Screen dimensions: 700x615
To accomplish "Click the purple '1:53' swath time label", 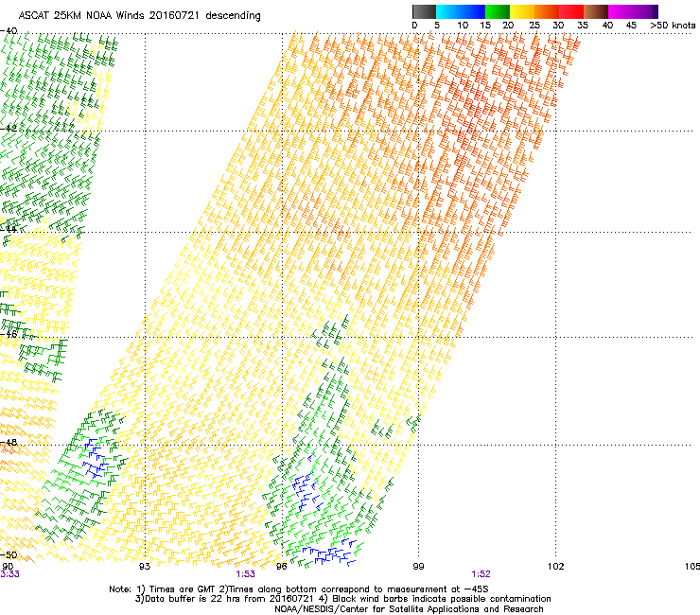I will click(x=246, y=574).
